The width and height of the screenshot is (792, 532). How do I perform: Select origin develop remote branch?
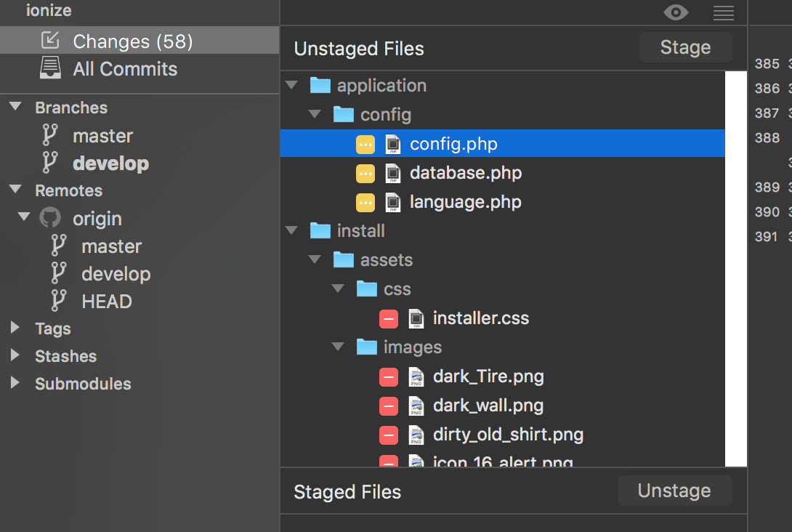(x=116, y=274)
